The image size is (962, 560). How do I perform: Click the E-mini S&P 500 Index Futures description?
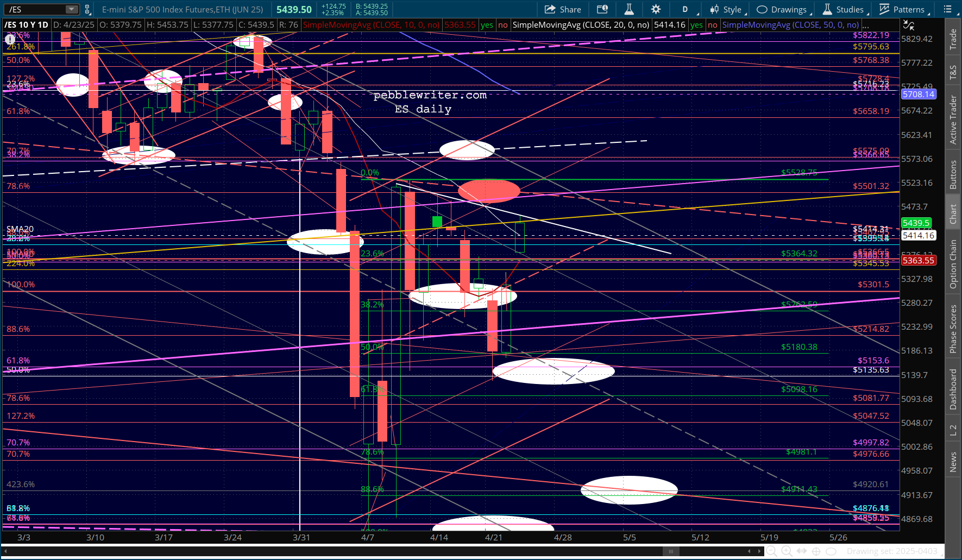pos(183,9)
